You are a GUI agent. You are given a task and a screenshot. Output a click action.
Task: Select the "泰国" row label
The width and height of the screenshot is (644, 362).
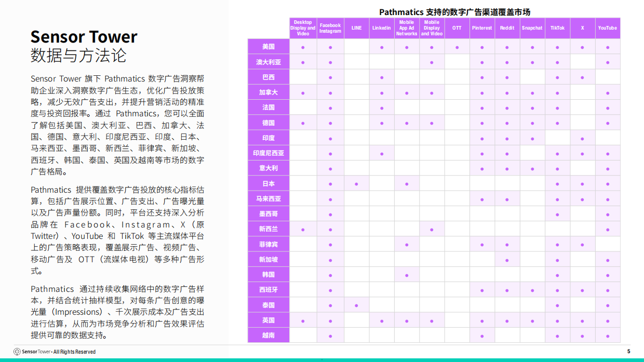click(269, 305)
